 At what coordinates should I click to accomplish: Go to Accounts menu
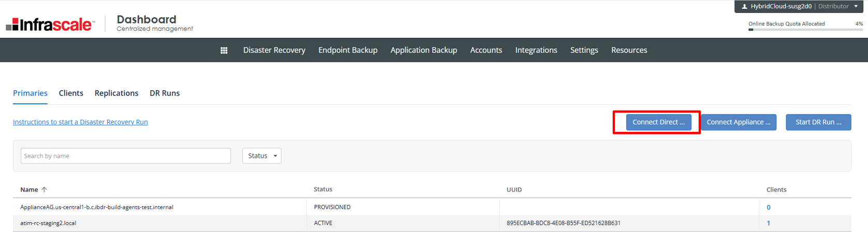click(x=486, y=50)
